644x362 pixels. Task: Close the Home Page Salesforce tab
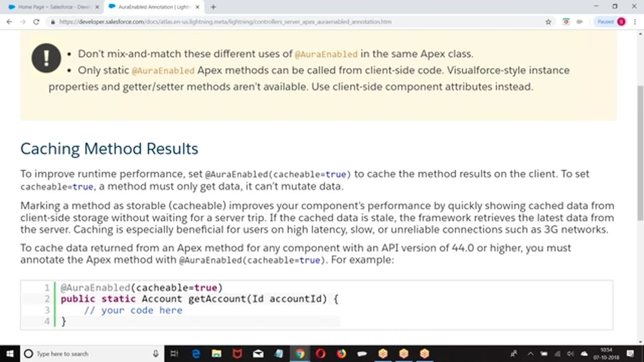97,7
